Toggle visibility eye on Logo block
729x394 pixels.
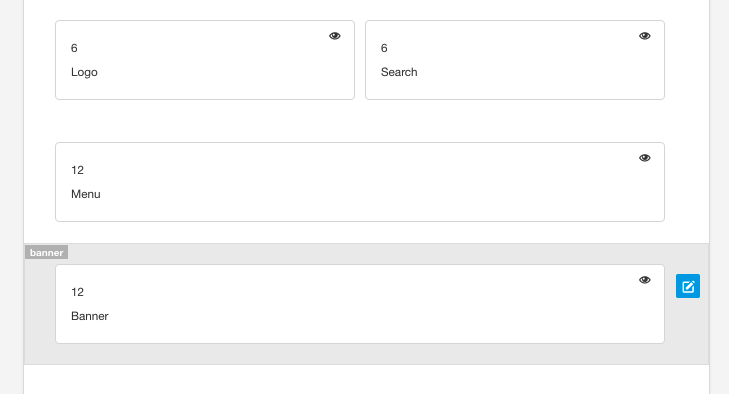[x=335, y=36]
